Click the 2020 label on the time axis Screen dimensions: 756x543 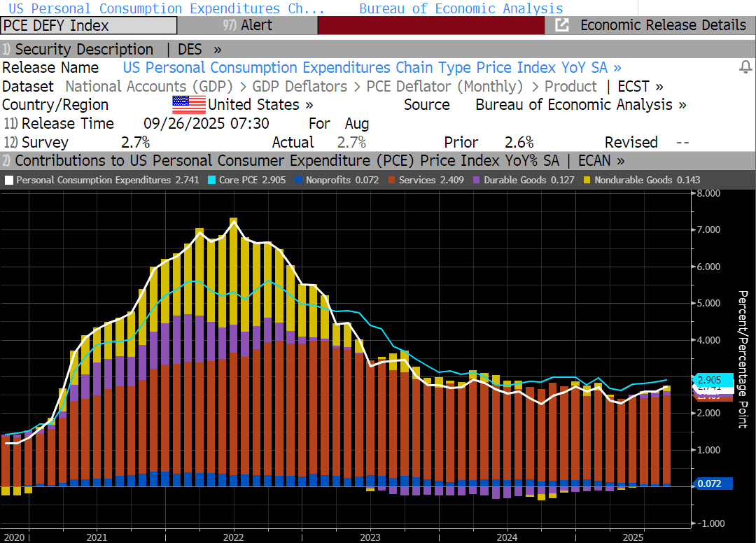pos(14,537)
